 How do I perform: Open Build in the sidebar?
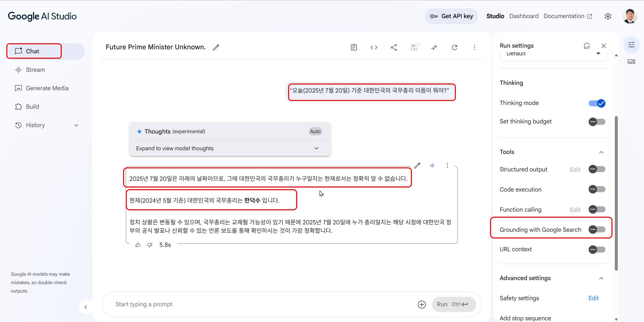click(46, 107)
